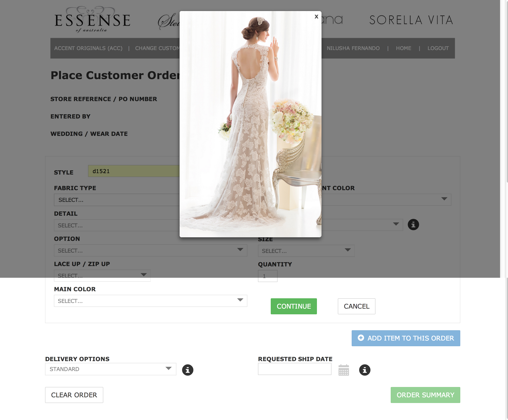508x420 pixels.
Task: Go to Home in navigation bar
Action: (x=403, y=48)
